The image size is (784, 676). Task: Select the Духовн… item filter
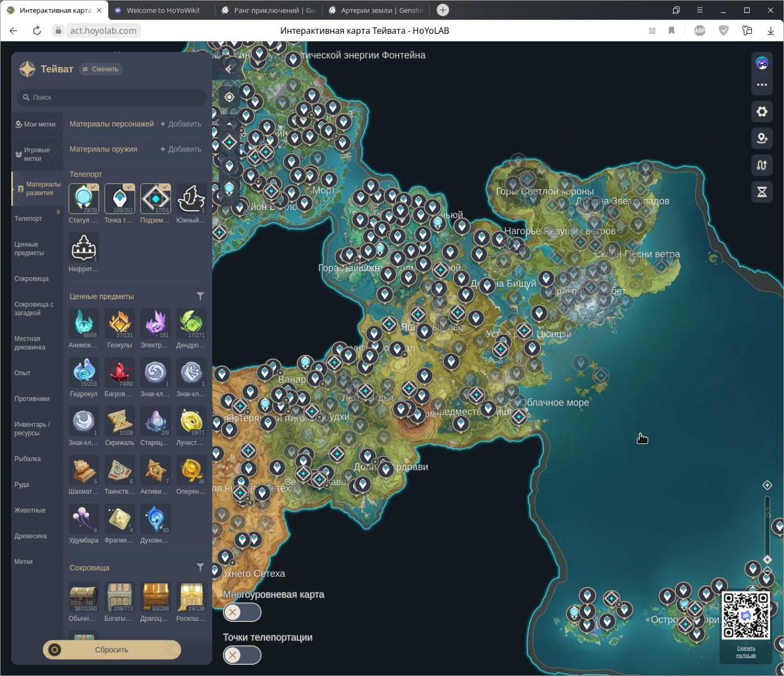point(155,519)
